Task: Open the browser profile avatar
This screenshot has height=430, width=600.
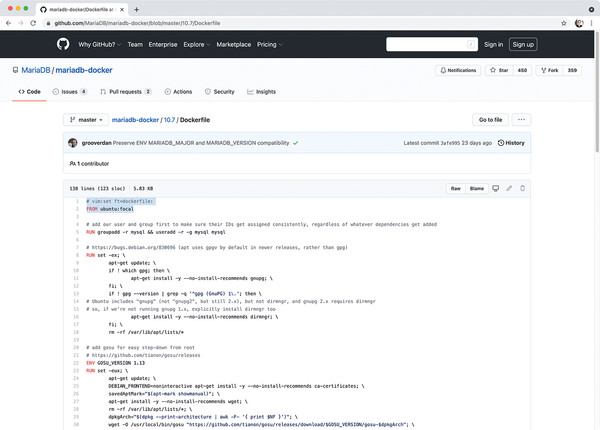Action: pos(579,23)
